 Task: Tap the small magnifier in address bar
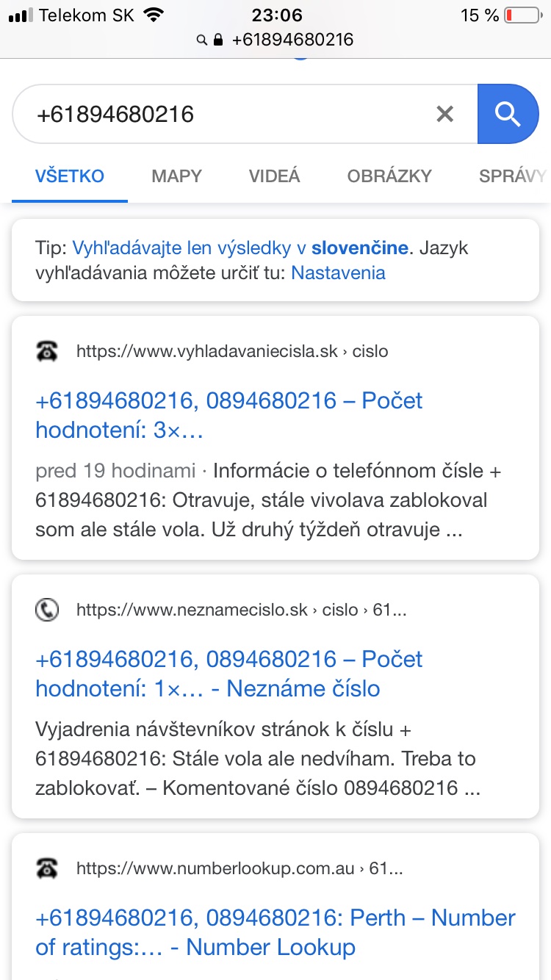coord(202,40)
